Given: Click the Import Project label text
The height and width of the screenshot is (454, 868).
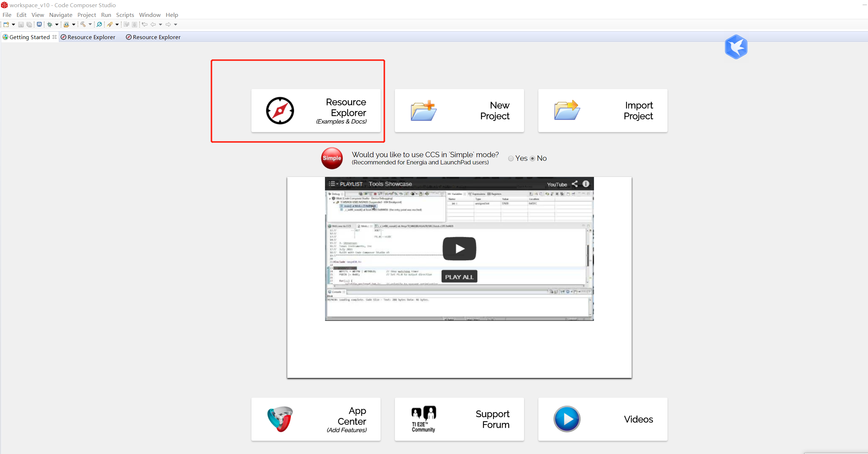Looking at the screenshot, I should tap(638, 111).
